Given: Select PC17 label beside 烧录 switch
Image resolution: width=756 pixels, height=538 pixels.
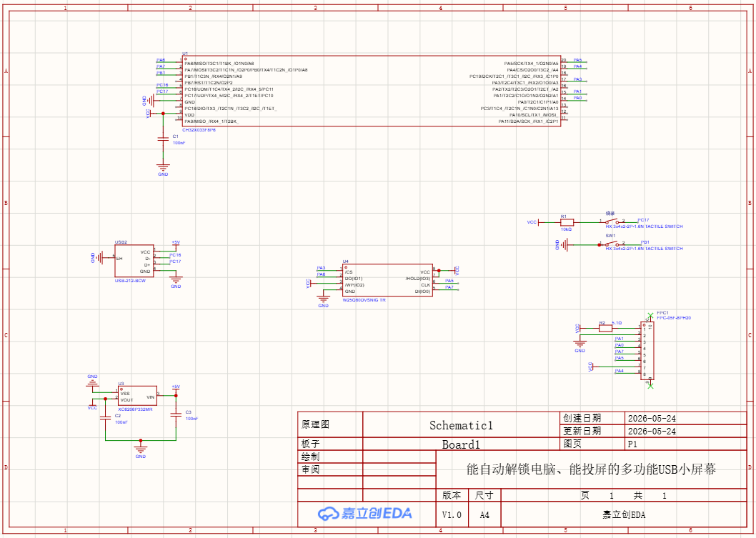Looking at the screenshot, I should click(x=643, y=220).
